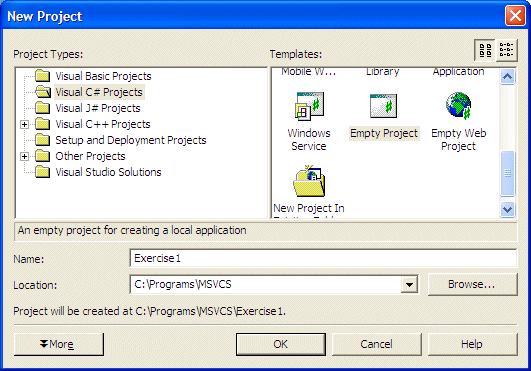The width and height of the screenshot is (531, 371).
Task: Select New Project In Existing Folder icon
Action: click(309, 181)
